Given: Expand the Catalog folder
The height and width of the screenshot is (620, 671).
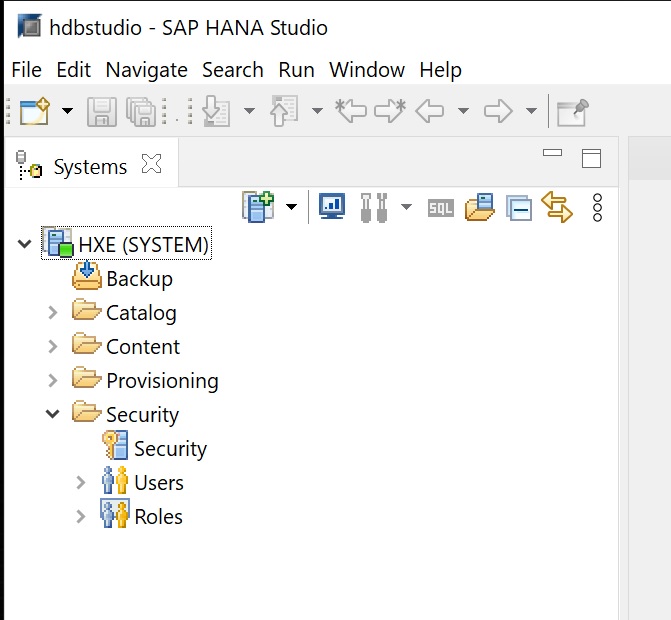Looking at the screenshot, I should pos(53,313).
